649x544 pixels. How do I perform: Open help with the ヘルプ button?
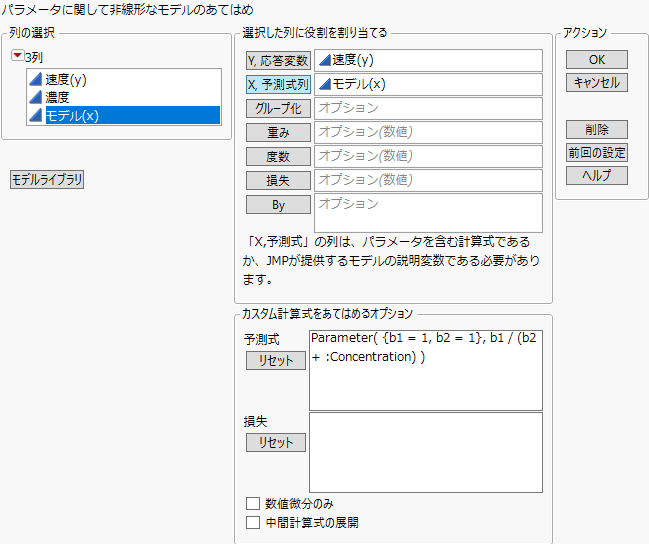[x=597, y=175]
